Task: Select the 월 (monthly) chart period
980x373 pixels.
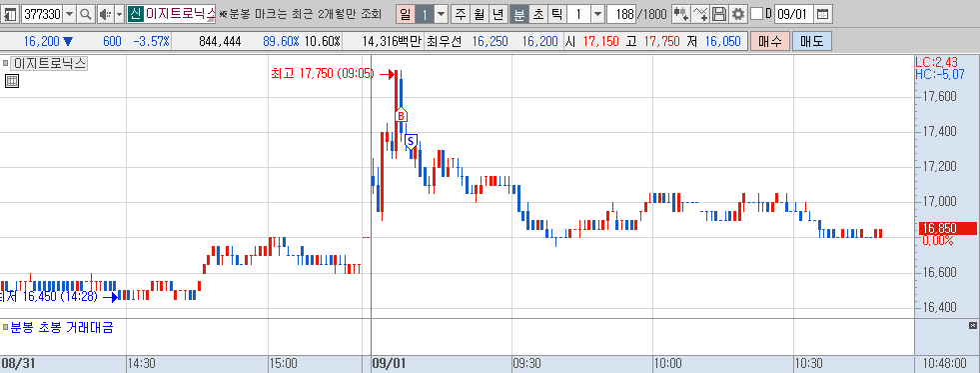Action: (480, 13)
